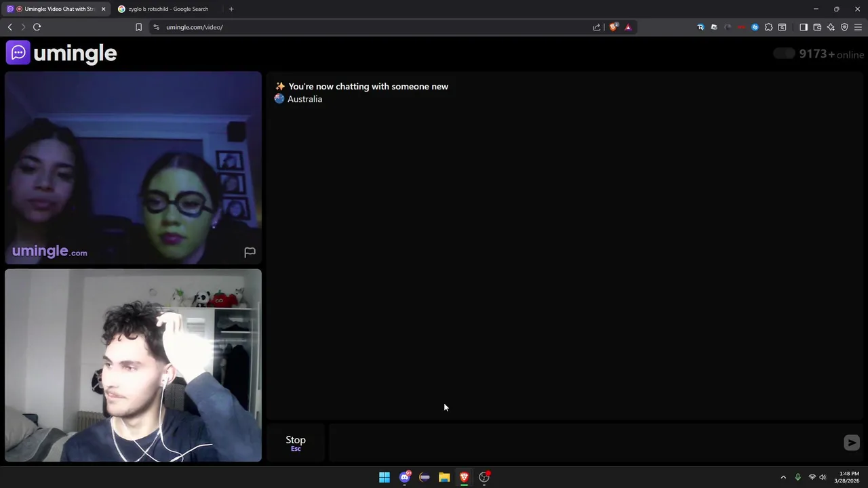View site information icon in address bar
This screenshot has width=868, height=488.
156,27
